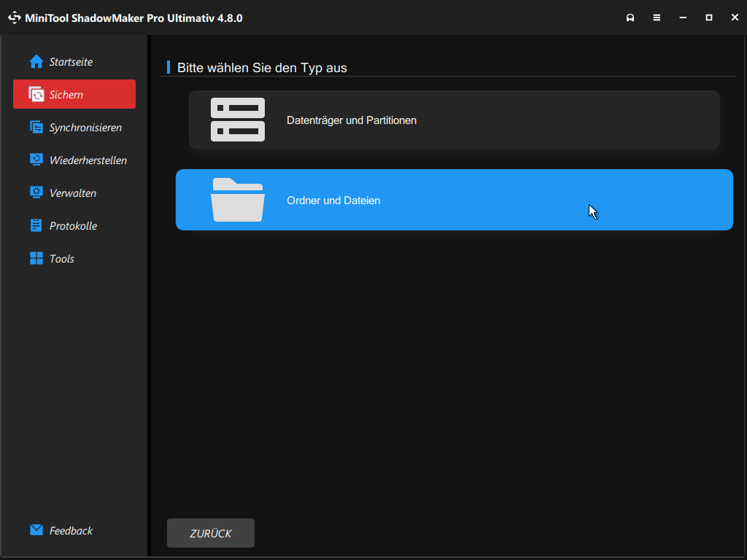
Task: Send feedback via the Feedback link
Action: point(71,530)
